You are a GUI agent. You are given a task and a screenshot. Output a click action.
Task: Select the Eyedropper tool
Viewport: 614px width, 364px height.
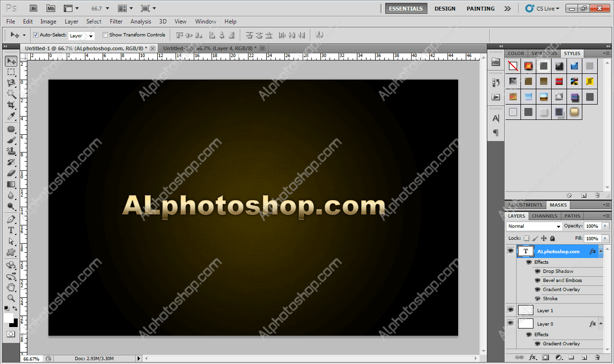(11, 116)
